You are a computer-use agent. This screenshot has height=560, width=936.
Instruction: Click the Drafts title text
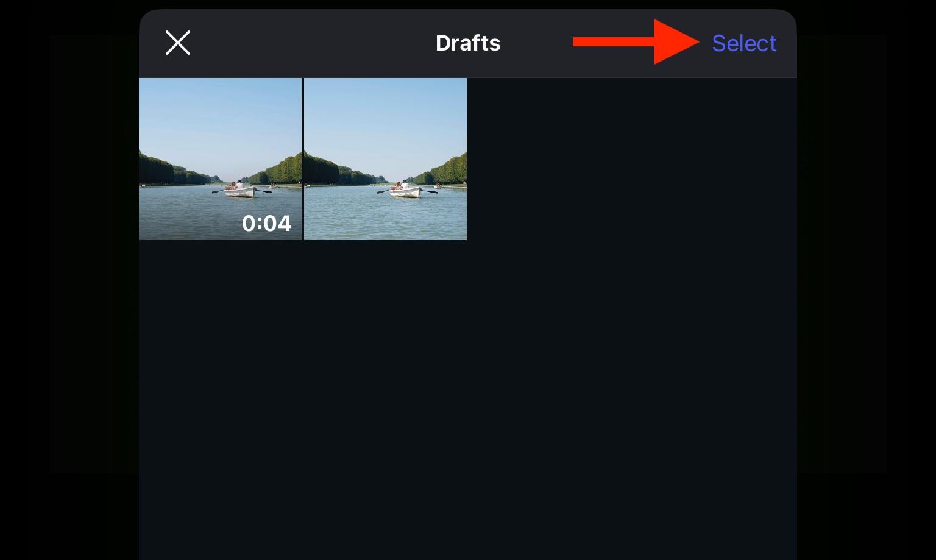pos(468,43)
